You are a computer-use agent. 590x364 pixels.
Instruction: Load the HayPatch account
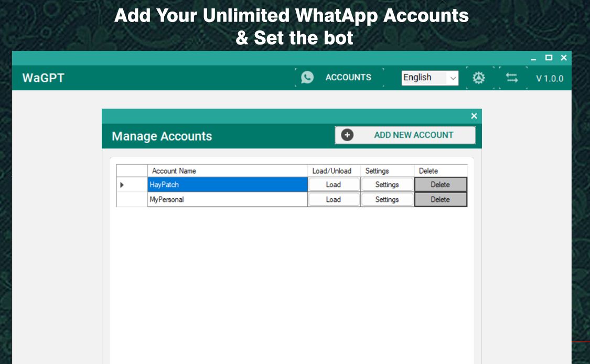tap(334, 185)
